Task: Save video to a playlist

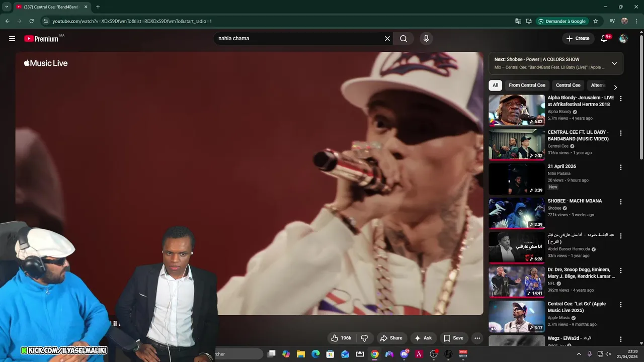Action: pyautogui.click(x=453, y=338)
